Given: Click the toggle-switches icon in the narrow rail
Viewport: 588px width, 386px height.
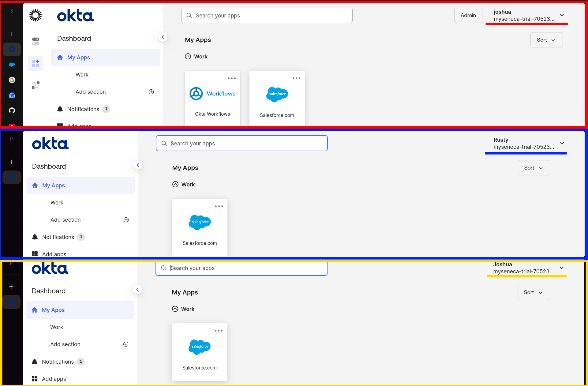Looking at the screenshot, I should (x=36, y=41).
